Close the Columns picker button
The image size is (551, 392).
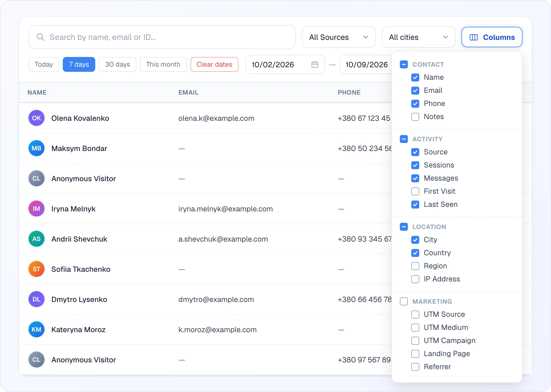492,37
